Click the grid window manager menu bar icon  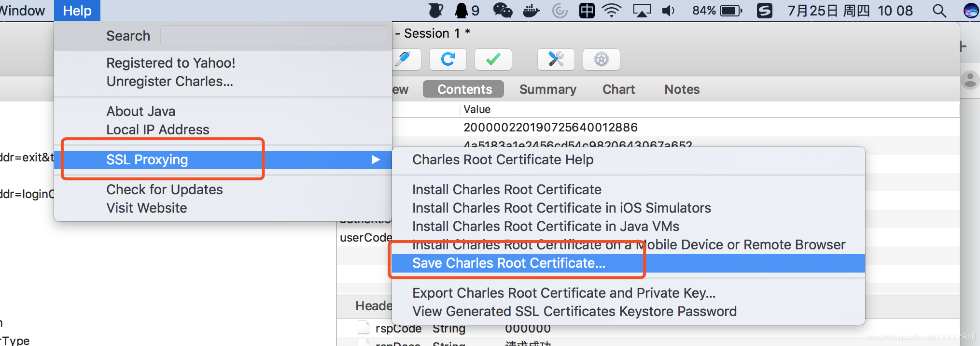pos(587,11)
